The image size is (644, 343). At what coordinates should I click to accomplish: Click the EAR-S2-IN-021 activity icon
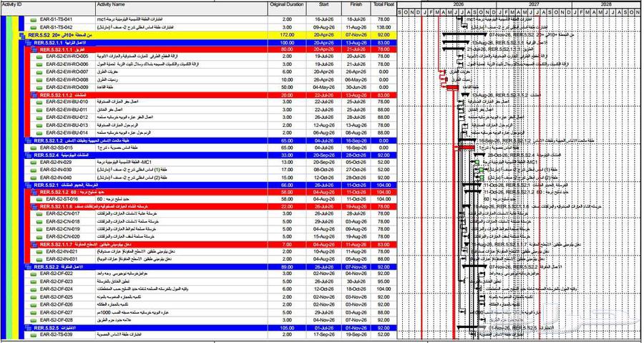[x=39, y=252]
